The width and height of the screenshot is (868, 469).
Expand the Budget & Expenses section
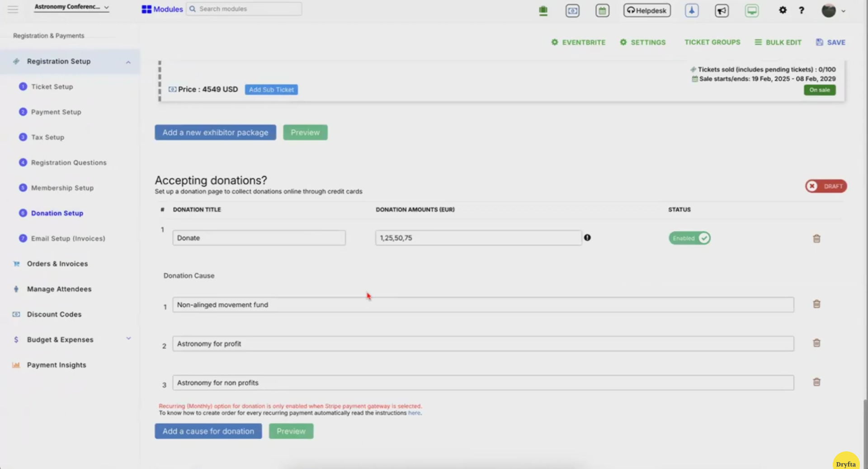coord(128,338)
